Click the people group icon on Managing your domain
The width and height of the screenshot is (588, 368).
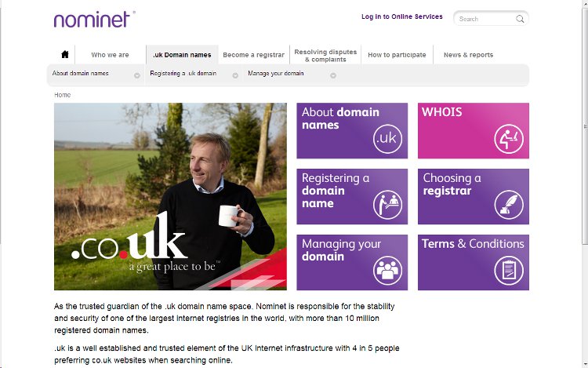click(x=387, y=271)
